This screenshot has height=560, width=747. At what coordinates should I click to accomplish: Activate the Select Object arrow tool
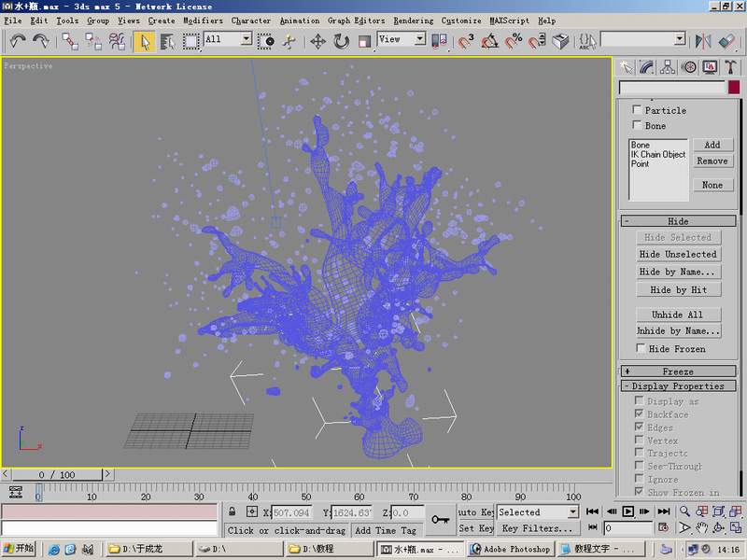(145, 41)
